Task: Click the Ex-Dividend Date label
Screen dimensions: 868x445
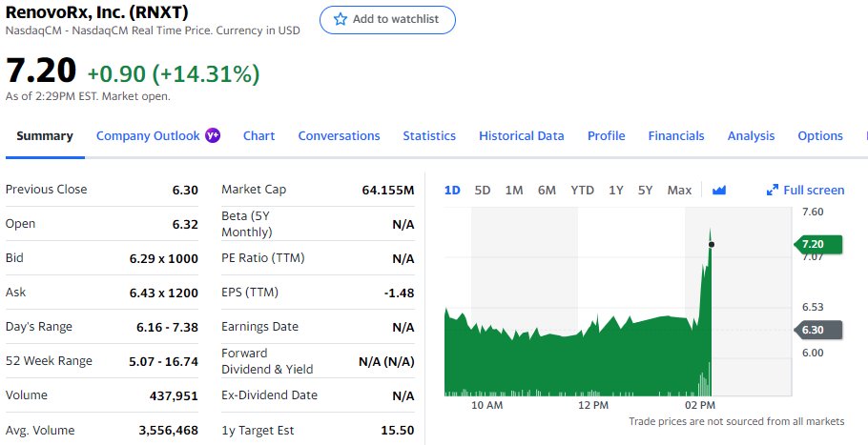Action: click(x=270, y=395)
